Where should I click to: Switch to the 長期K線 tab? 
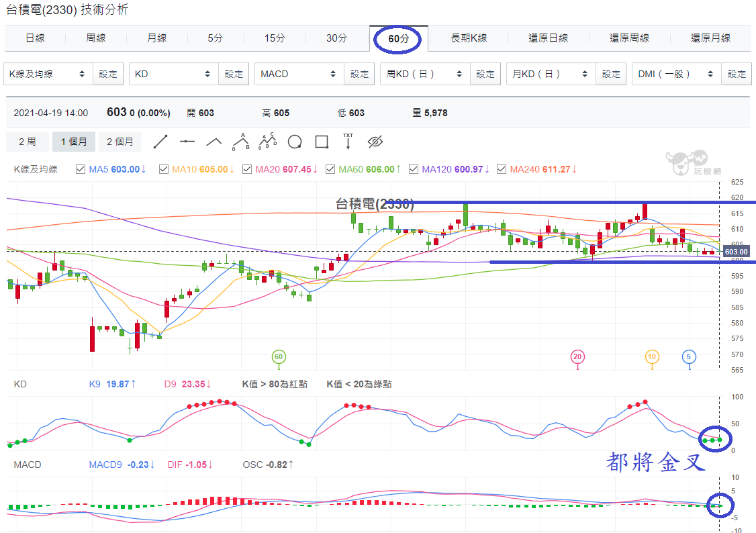469,38
